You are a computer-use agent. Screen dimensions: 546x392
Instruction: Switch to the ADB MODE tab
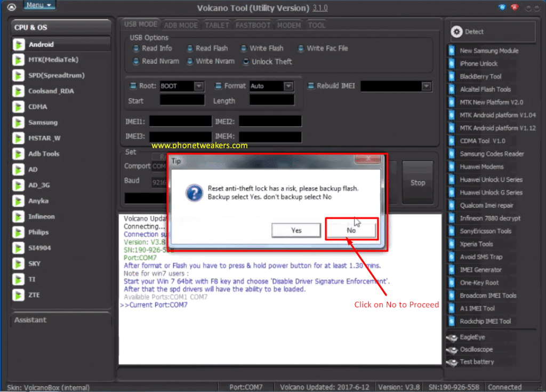[x=181, y=25]
